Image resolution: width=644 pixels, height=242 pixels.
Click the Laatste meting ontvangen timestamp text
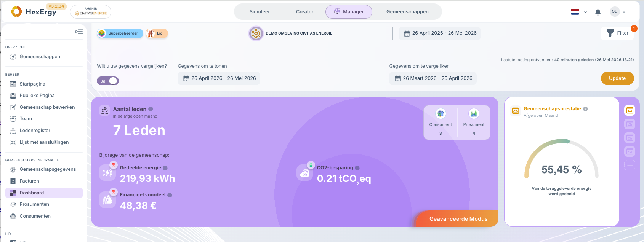pyautogui.click(x=567, y=60)
